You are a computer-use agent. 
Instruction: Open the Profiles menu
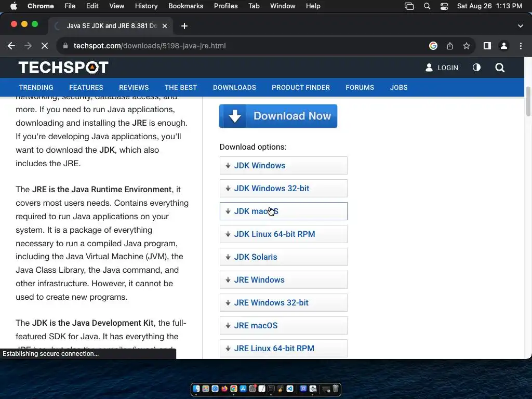pos(225,6)
